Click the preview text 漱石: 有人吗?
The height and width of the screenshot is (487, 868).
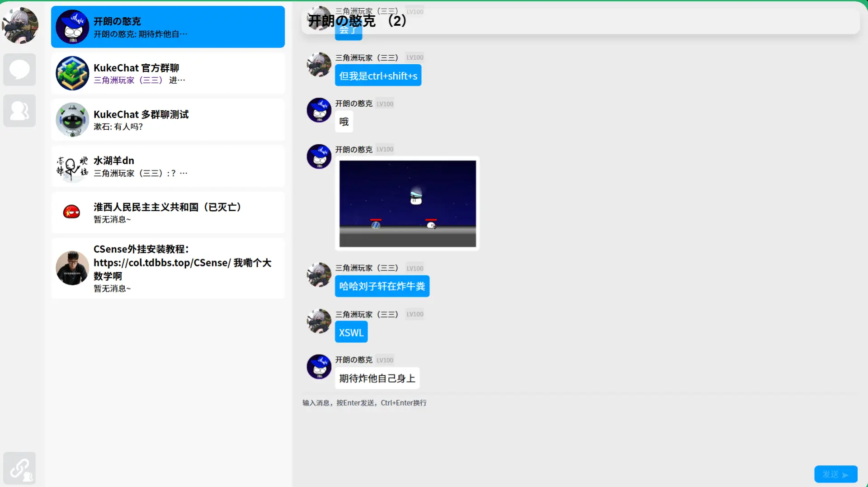pyautogui.click(x=118, y=127)
